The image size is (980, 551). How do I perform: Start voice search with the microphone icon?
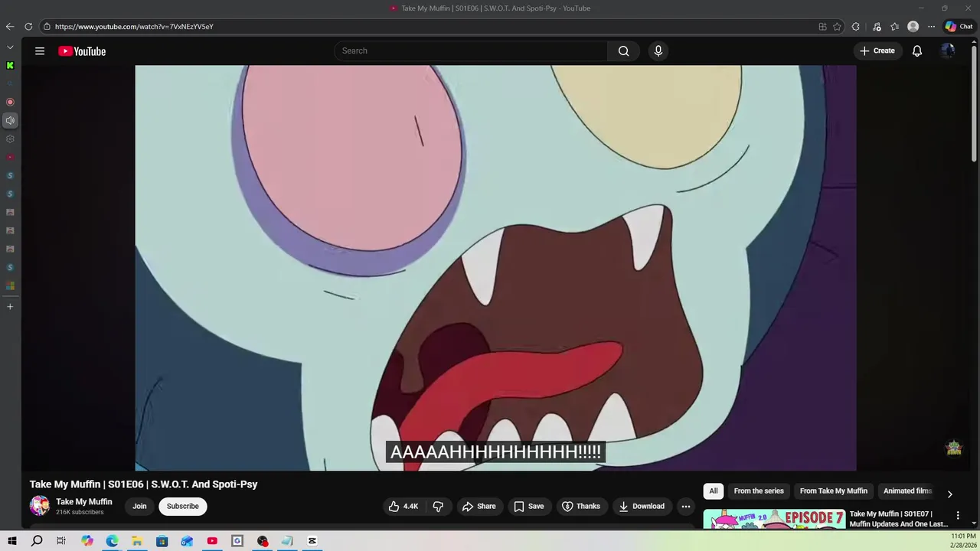(658, 51)
